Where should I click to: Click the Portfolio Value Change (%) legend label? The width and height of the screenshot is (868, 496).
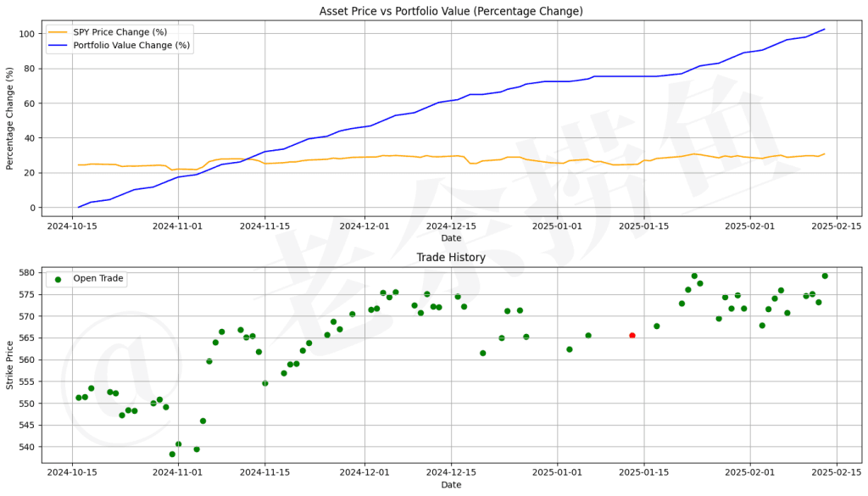click(131, 46)
